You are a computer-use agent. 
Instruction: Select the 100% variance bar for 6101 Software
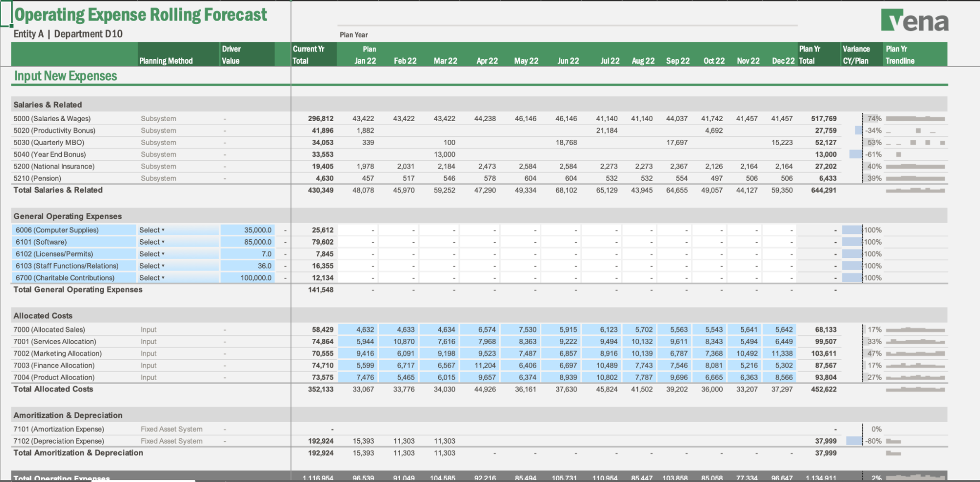click(x=853, y=242)
